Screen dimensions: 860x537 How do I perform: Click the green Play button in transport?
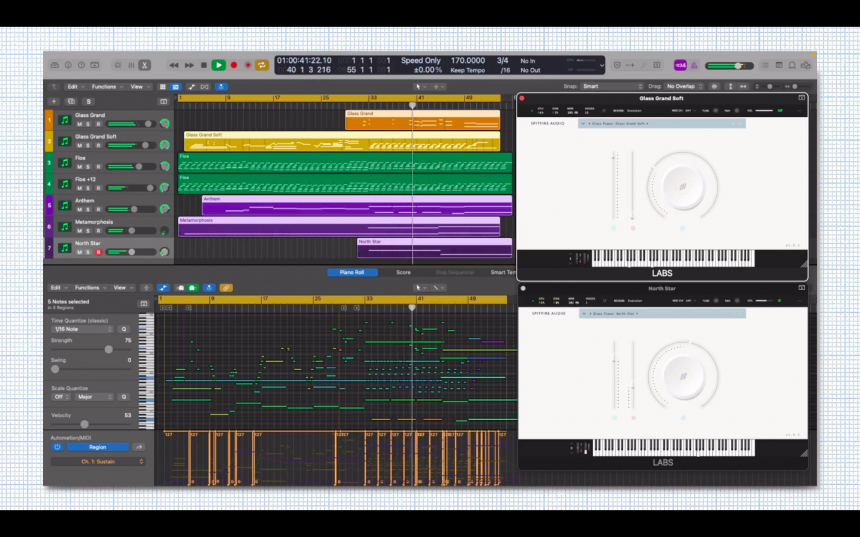coord(218,65)
